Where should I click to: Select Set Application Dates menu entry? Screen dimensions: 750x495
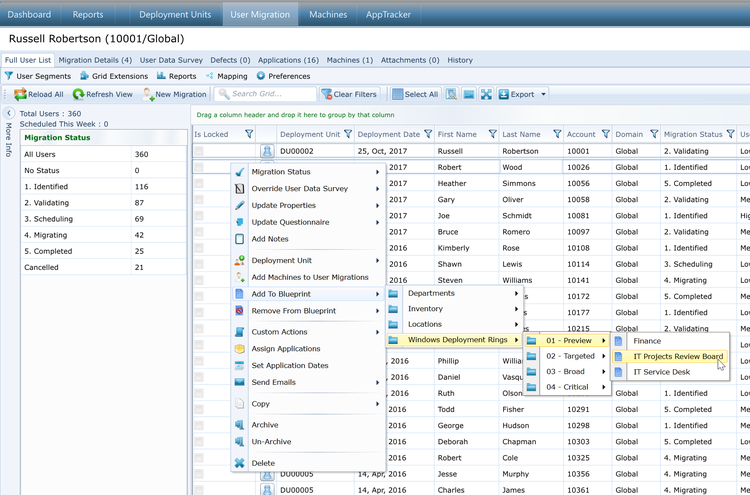pos(308,365)
